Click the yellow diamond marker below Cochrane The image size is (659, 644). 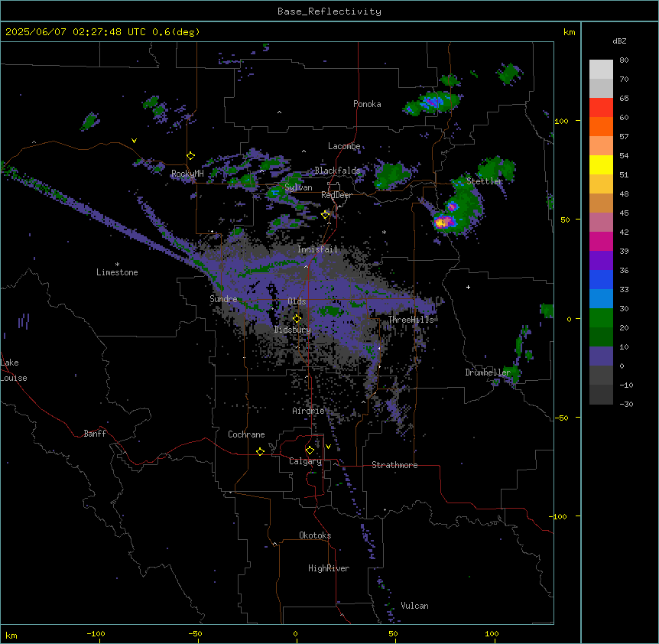(x=260, y=451)
